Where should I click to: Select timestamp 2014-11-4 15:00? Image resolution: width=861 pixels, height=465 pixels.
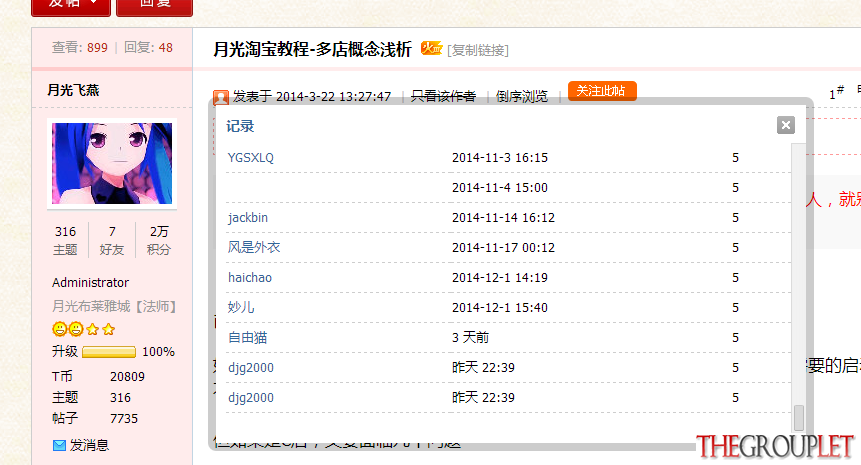500,188
